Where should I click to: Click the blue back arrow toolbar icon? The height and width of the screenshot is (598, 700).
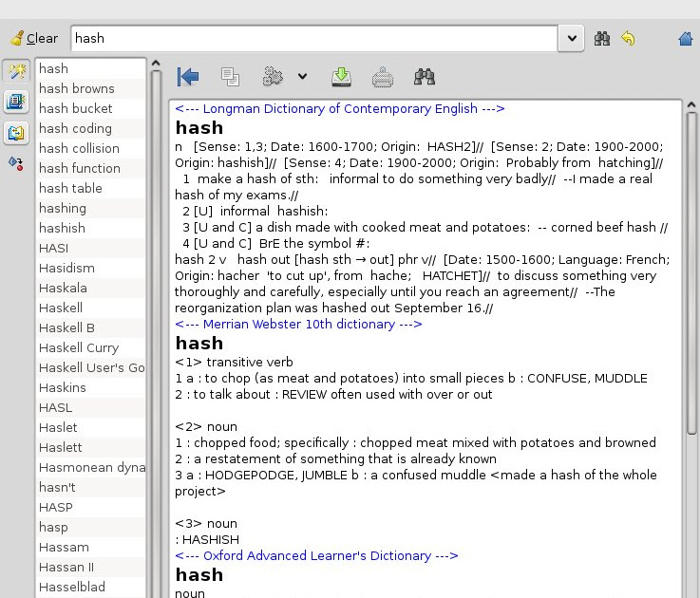pos(188,77)
